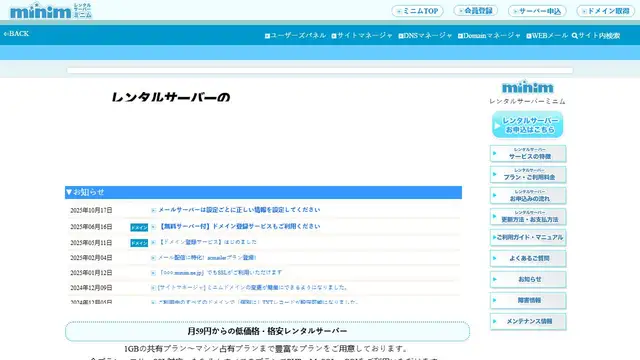Open DNSマネージャ in navigation bar
The height and width of the screenshot is (360, 640).
tap(425, 36)
